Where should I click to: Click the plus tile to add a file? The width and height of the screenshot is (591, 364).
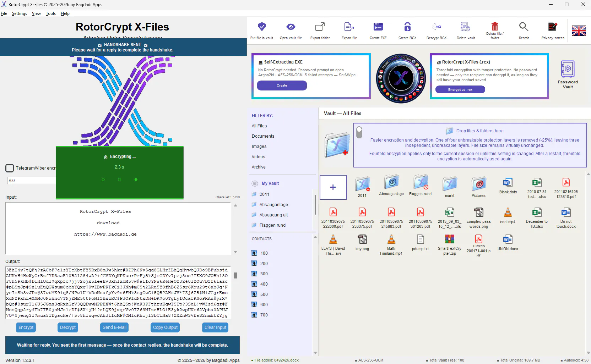[x=333, y=187]
